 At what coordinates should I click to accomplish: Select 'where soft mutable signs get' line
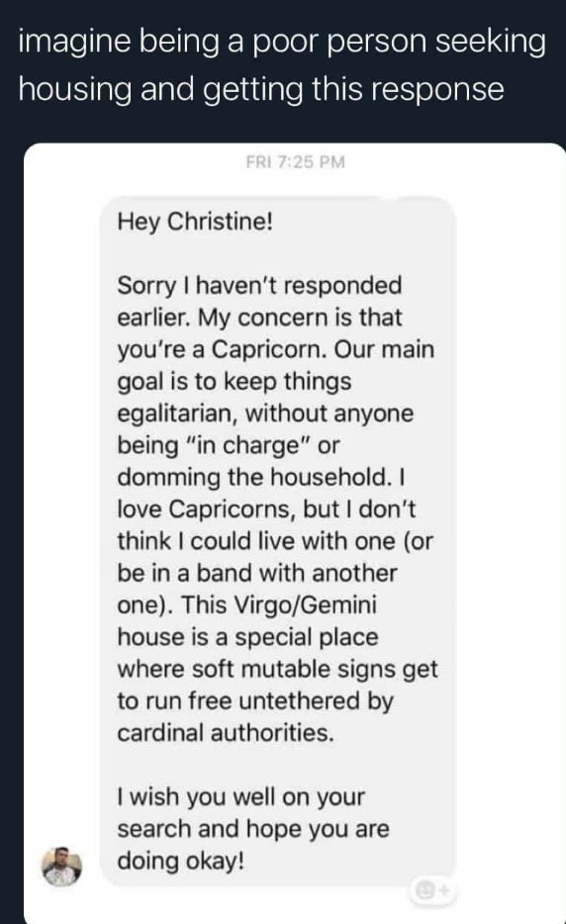277,670
